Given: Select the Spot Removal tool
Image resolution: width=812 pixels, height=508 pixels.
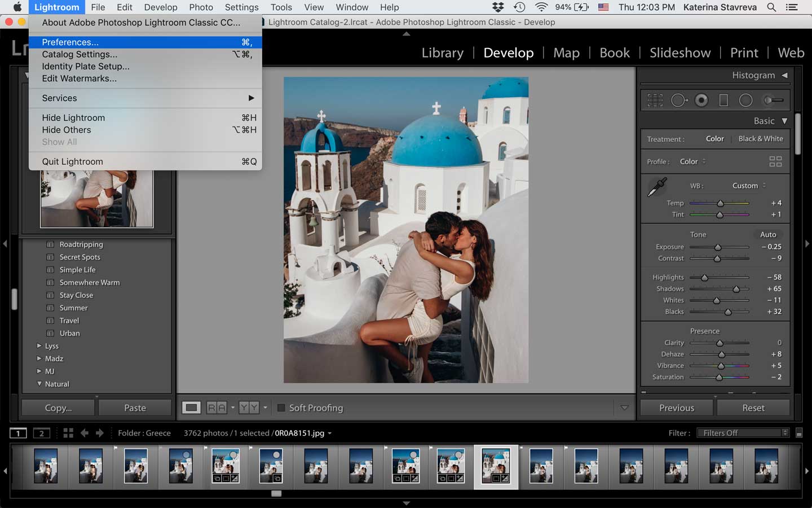Looking at the screenshot, I should click(x=679, y=100).
